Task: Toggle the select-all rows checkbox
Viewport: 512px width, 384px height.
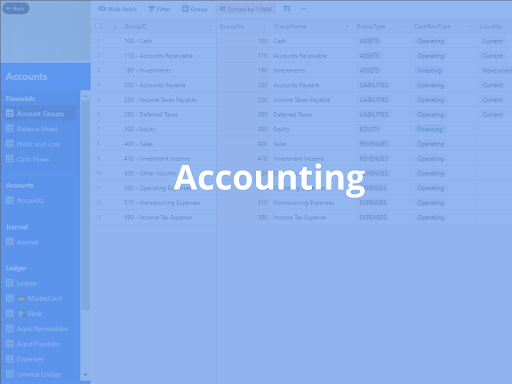Action: (98, 26)
